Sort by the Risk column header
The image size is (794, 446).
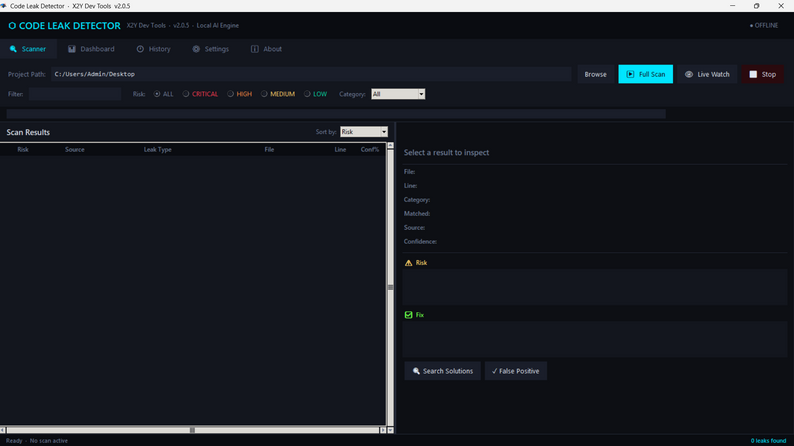(x=23, y=149)
